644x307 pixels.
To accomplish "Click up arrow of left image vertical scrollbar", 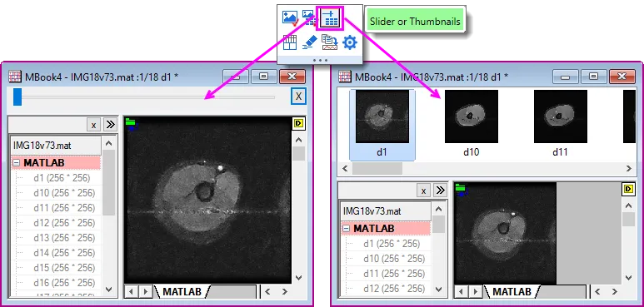I will coord(299,140).
